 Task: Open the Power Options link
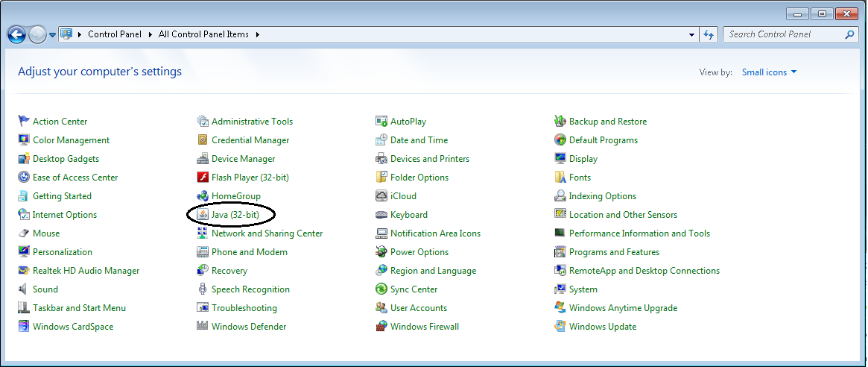[x=419, y=252]
